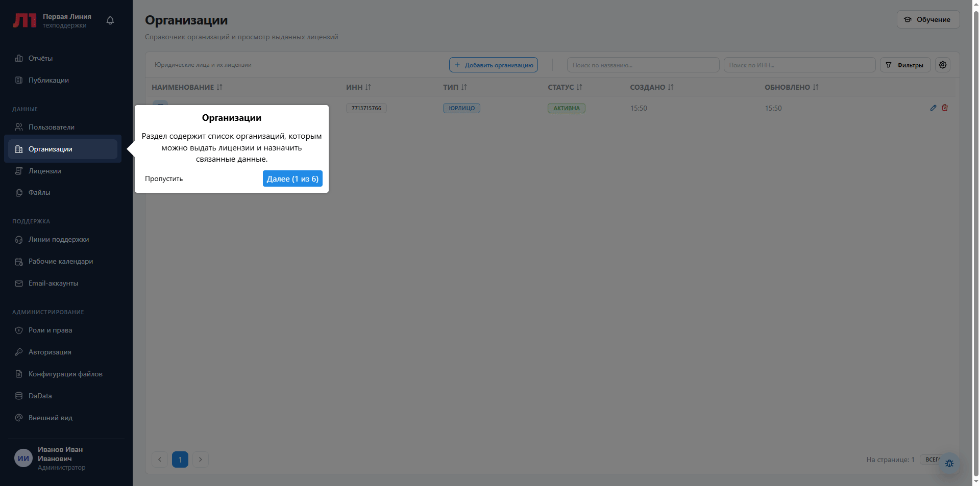
Task: Open Рабочие календари section
Action: pos(63,261)
